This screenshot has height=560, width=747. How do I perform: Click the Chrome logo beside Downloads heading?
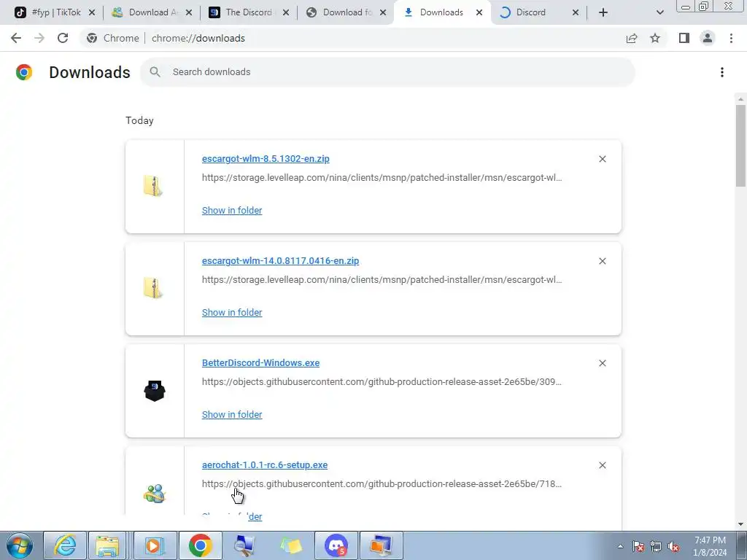pos(24,72)
